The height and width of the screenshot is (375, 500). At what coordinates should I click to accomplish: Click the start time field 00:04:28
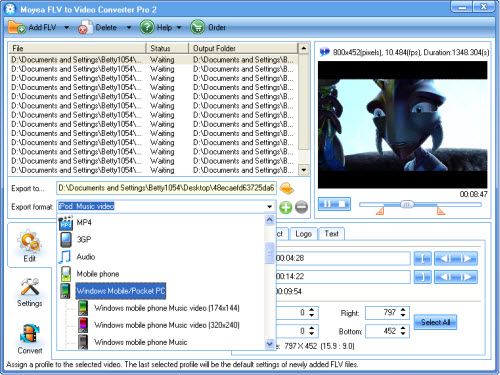tap(342, 258)
